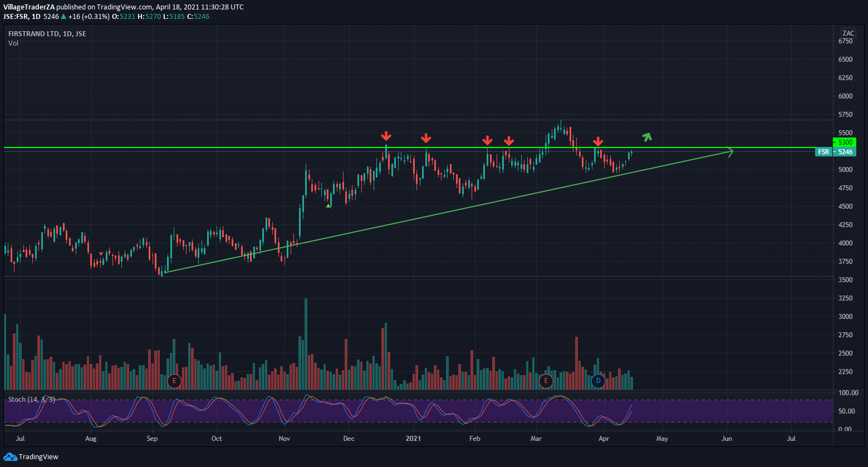The image size is (868, 467).
Task: Select the red down arrow above December peak
Action: 386,136
